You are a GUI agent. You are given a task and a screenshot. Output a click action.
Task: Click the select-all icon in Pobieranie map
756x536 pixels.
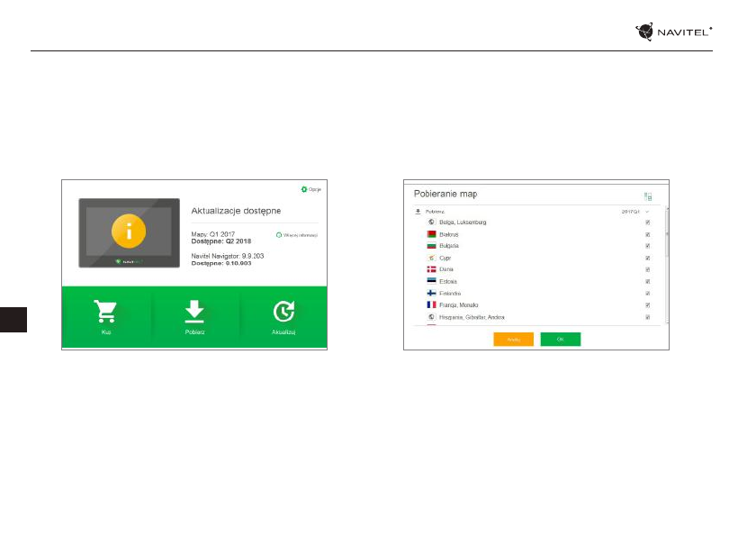[648, 196]
